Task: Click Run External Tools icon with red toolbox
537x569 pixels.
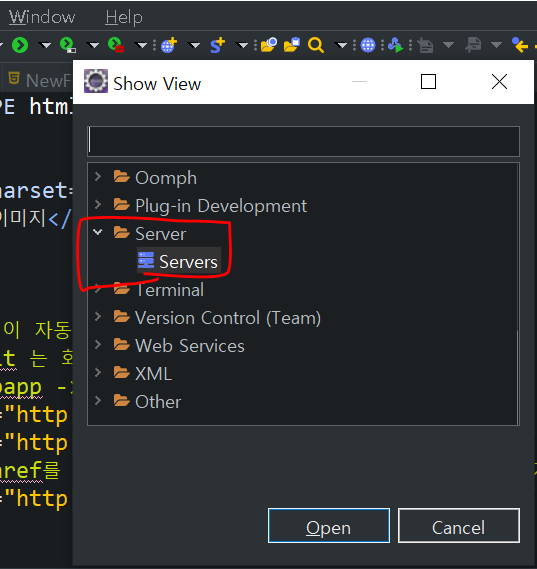Action: (116, 45)
